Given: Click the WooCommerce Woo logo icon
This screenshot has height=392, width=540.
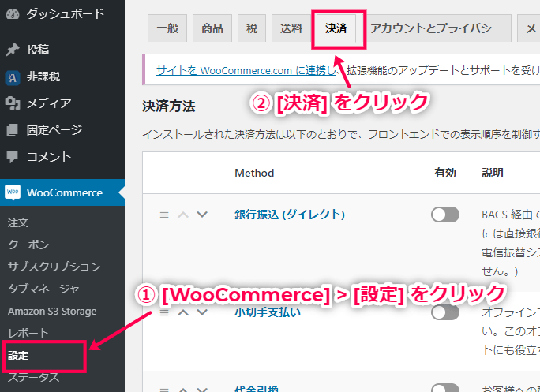Looking at the screenshot, I should [x=13, y=192].
